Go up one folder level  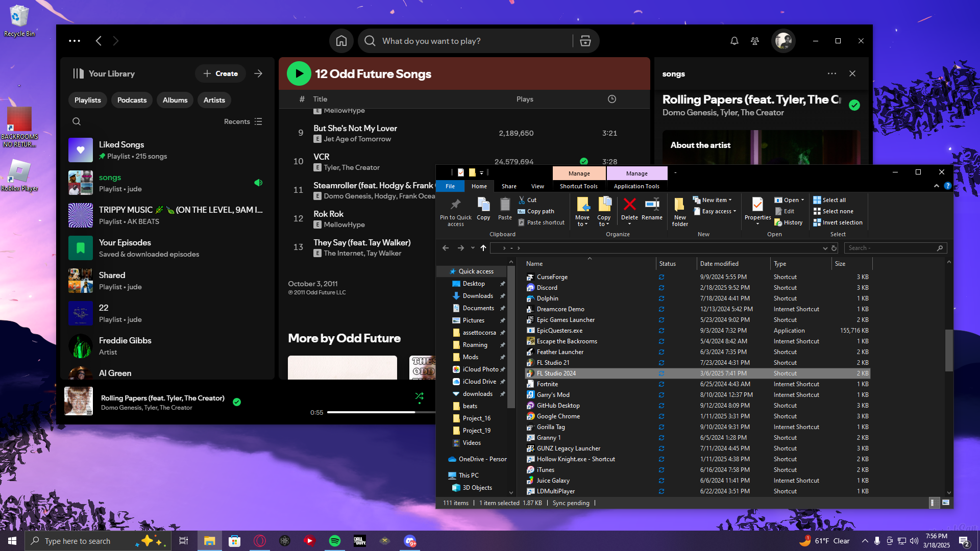pos(483,248)
